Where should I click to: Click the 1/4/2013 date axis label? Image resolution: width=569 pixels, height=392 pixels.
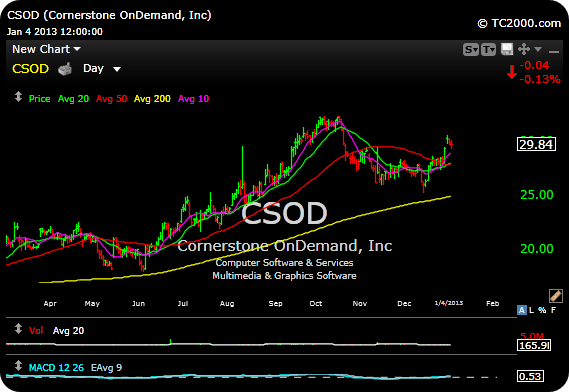(x=449, y=303)
